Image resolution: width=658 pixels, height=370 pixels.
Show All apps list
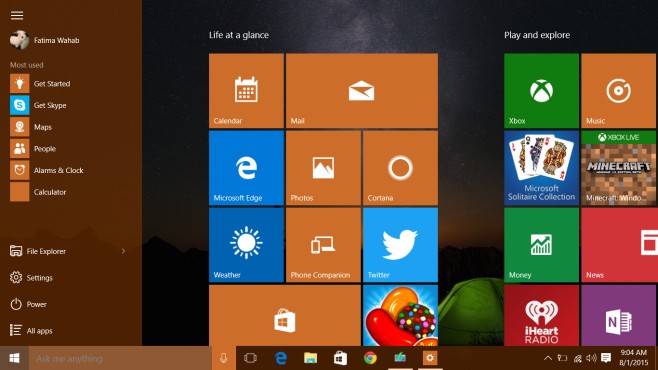click(x=31, y=331)
